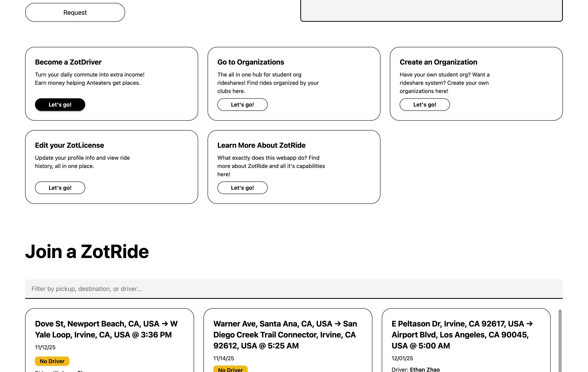Click the Edit your ZotLicense card heading
The height and width of the screenshot is (372, 588).
click(69, 145)
